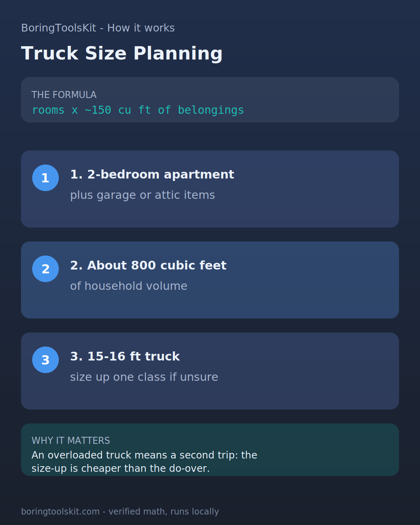Click the BoringToolsKit How it works header
The height and width of the screenshot is (525, 420).
pyautogui.click(x=98, y=28)
